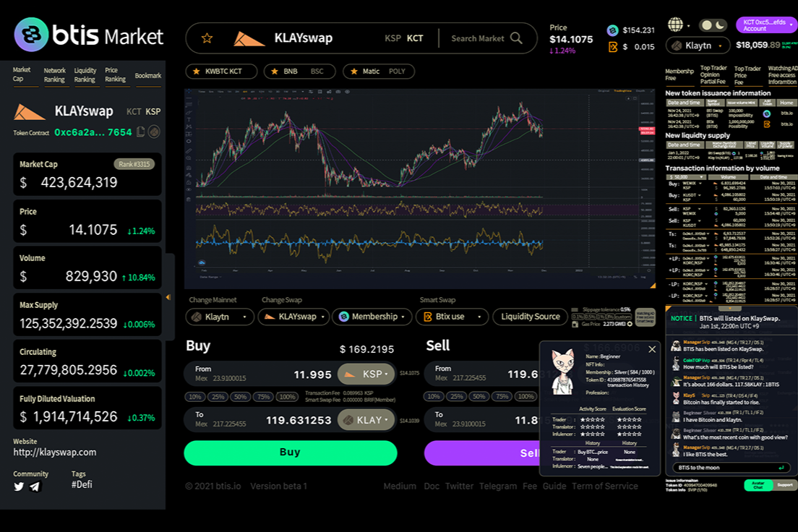This screenshot has width=798, height=532.
Task: Open the Telegram community icon
Action: click(x=35, y=486)
